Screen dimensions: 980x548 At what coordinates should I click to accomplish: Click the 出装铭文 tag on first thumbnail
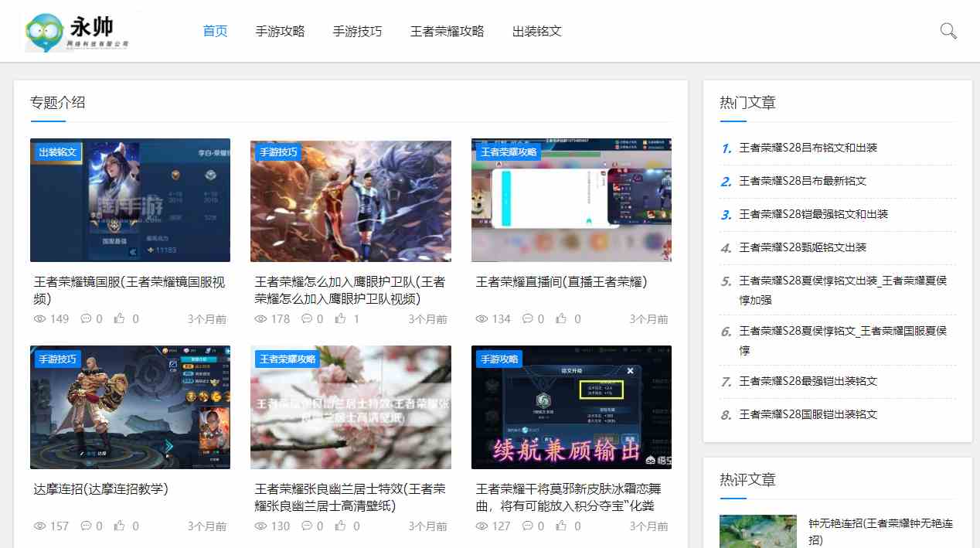coord(58,152)
